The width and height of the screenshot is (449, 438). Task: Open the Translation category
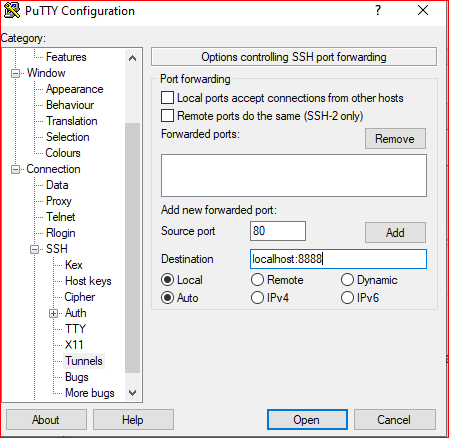[72, 121]
